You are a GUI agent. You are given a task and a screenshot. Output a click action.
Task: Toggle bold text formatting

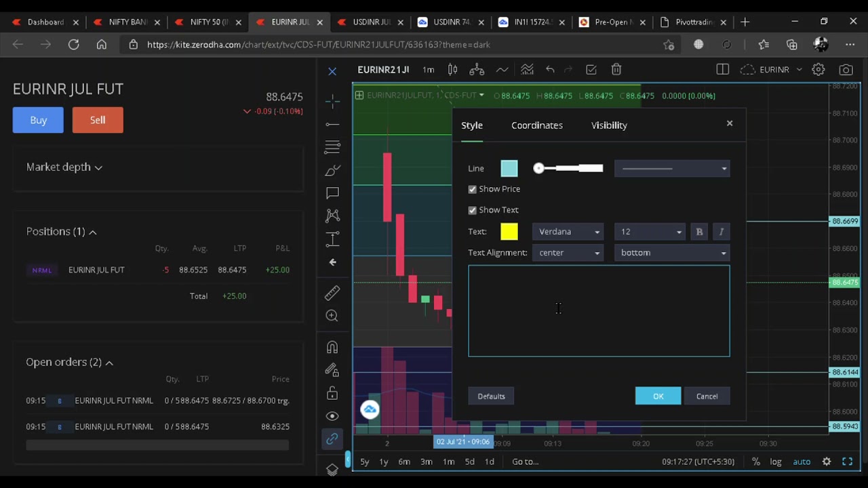click(700, 232)
